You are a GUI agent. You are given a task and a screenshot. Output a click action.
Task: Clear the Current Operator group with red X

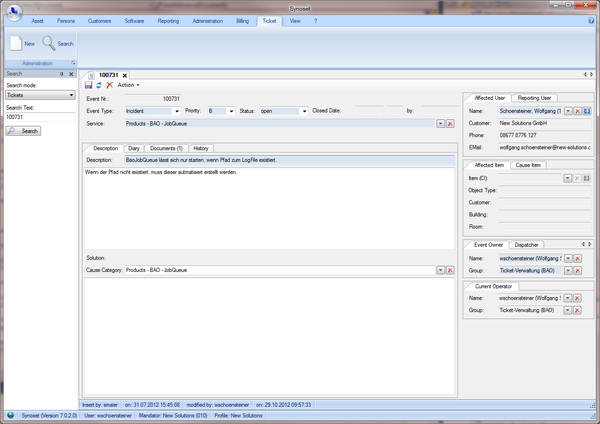[577, 310]
